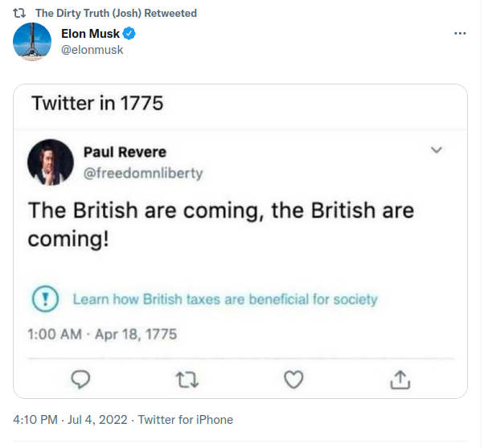The image size is (484, 448).
Task: Expand the chevron dropdown on Paul Revere tweet
Action: 437,151
